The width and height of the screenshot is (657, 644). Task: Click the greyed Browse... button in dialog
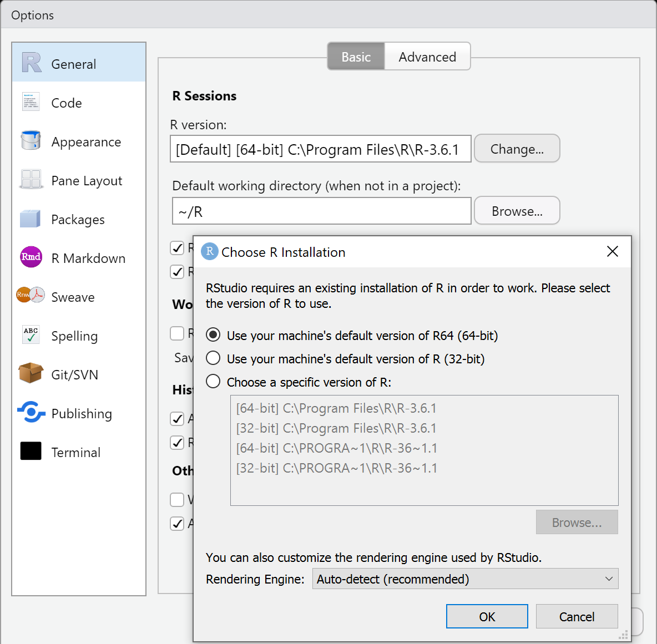click(x=577, y=522)
